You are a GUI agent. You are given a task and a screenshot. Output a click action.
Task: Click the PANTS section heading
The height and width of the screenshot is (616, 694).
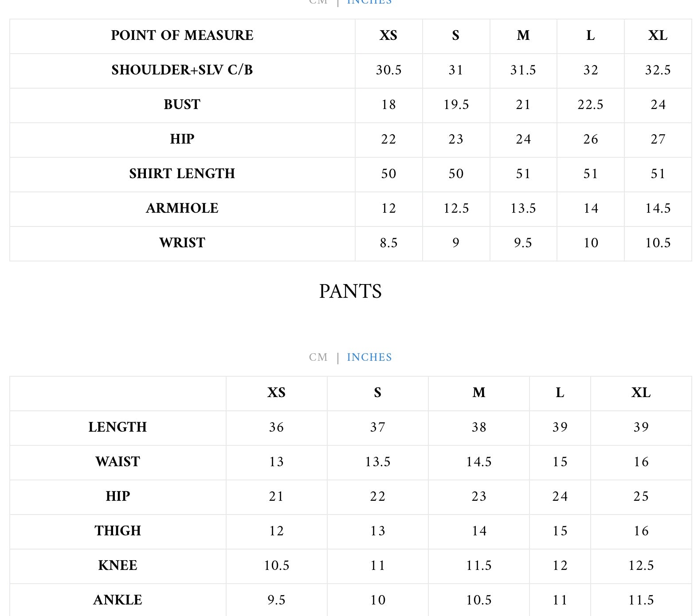(x=350, y=291)
